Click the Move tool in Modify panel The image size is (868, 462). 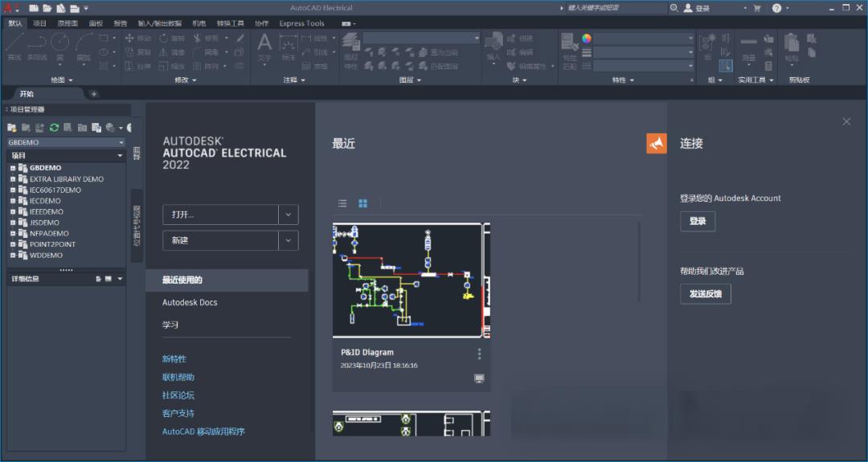click(138, 39)
